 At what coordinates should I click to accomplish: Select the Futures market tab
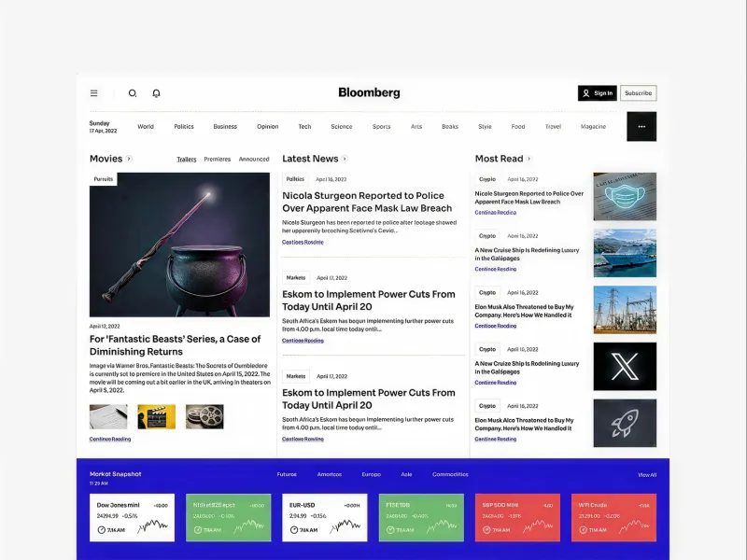(287, 474)
